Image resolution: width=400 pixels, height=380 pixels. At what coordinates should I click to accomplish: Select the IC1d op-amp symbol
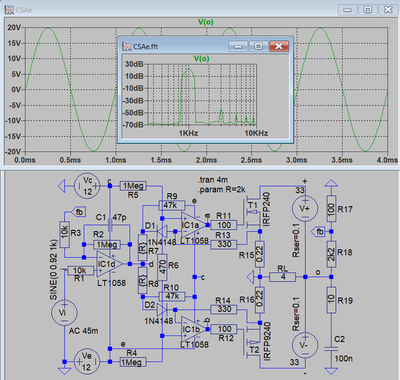(x=109, y=264)
